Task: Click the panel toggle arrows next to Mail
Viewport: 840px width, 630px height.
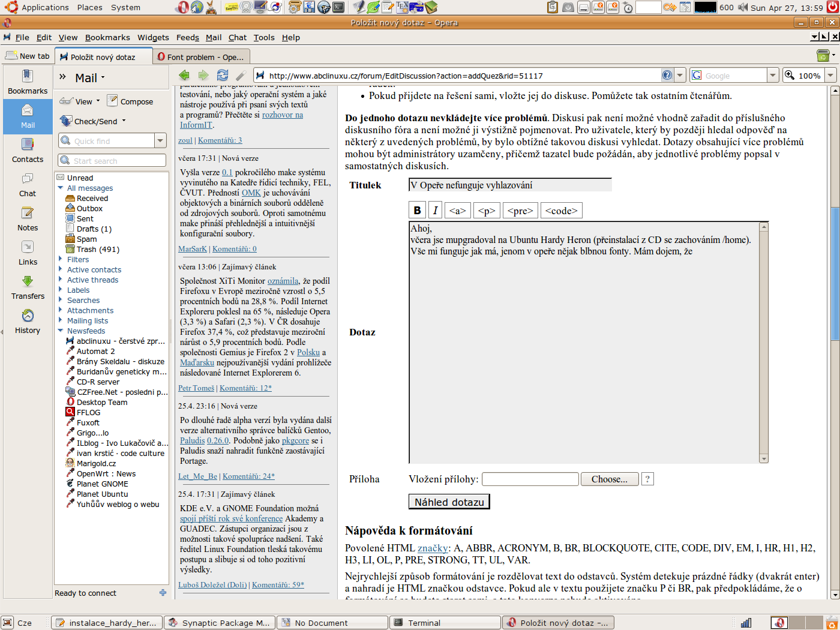Action: (62, 77)
